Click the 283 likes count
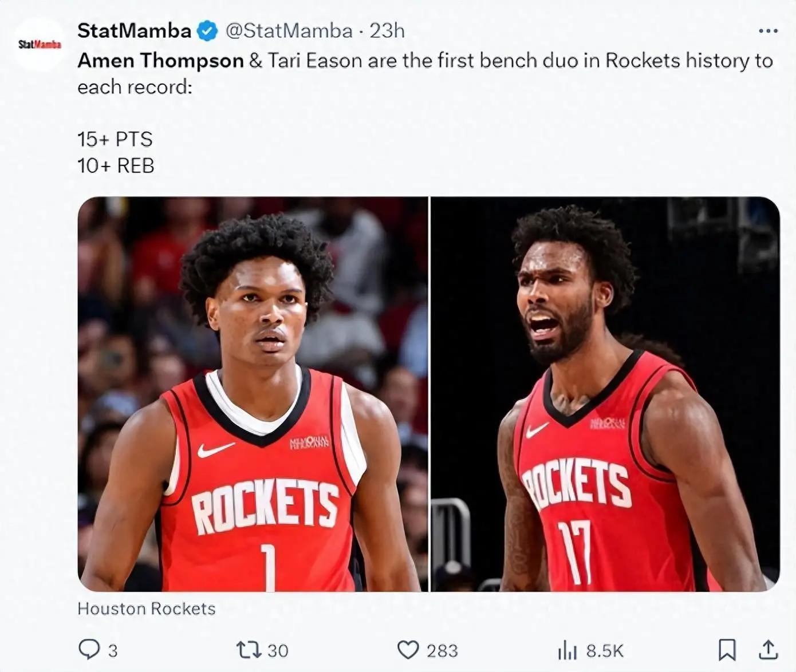Screen dimensions: 796x672 click(442, 651)
